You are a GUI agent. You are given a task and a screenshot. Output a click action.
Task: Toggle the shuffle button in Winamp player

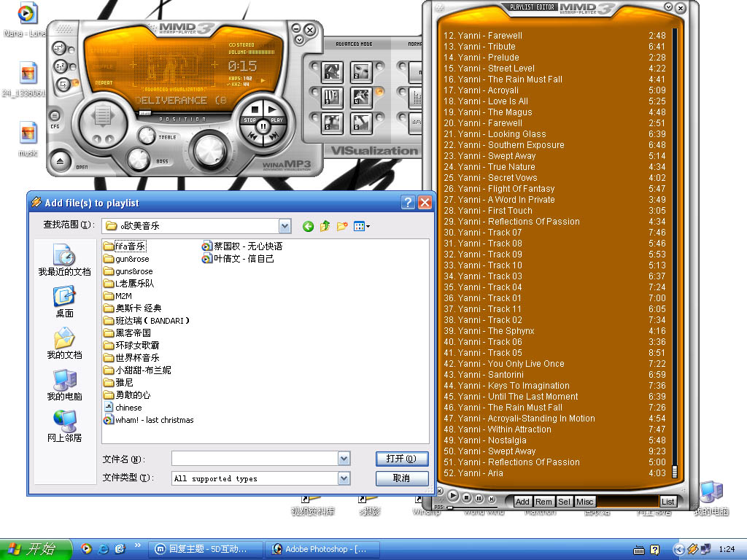[61, 66]
